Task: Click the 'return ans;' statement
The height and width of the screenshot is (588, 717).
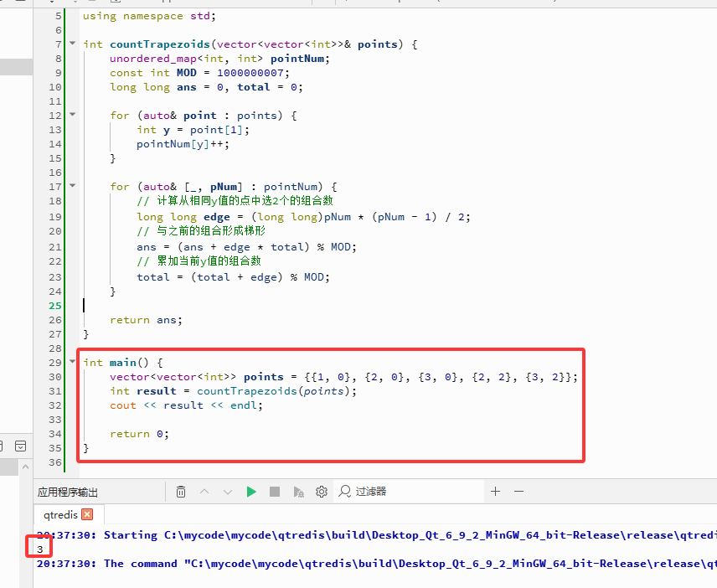Action: point(146,320)
